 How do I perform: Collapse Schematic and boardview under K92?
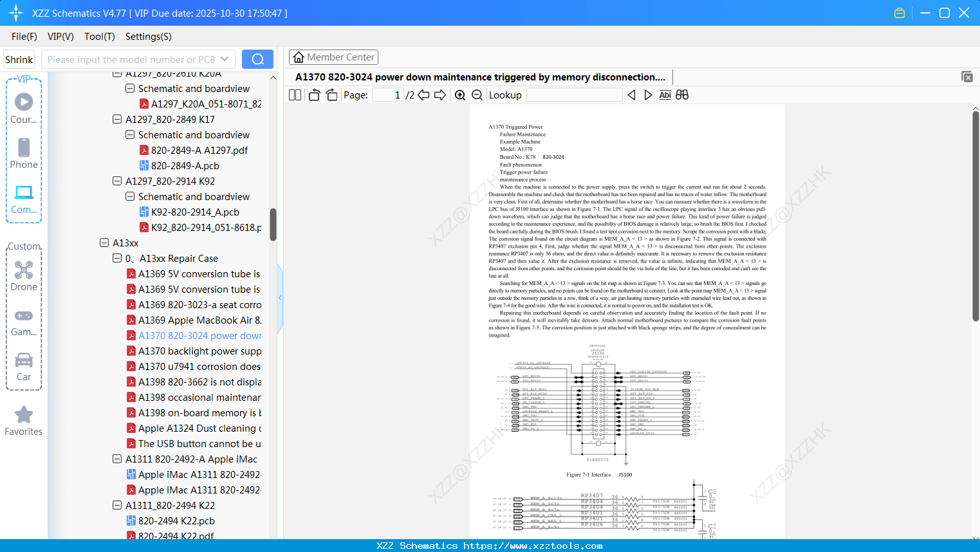click(130, 196)
